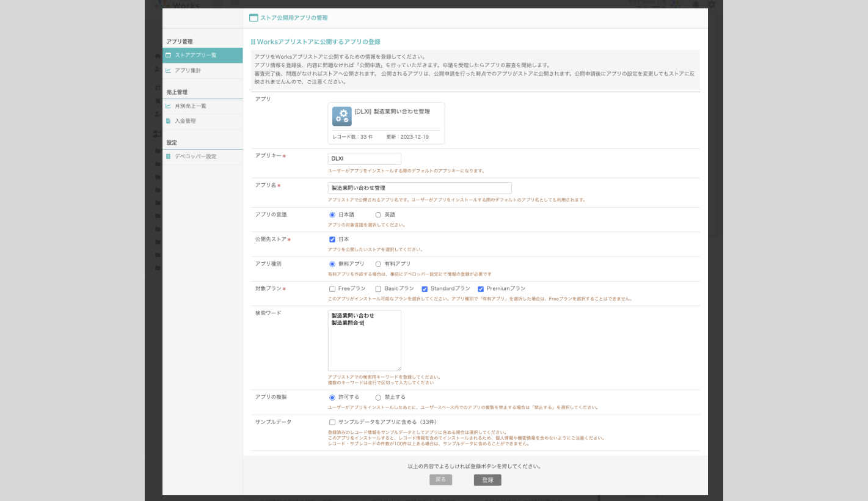Open notifications bell in background top bar

coord(696,4)
